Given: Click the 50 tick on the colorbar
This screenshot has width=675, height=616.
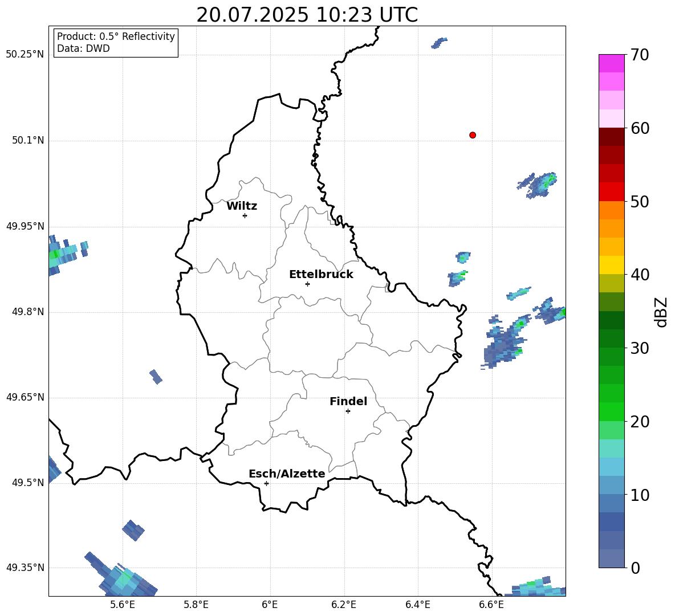Looking at the screenshot, I should 640,202.
